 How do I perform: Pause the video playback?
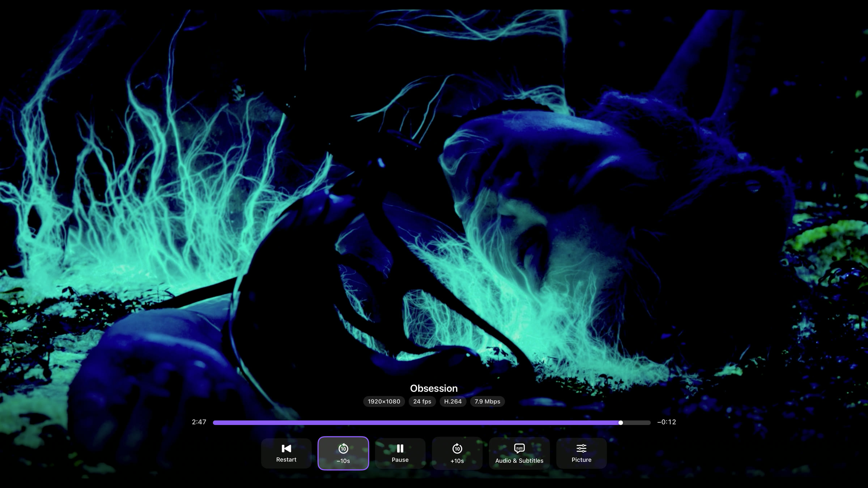click(x=400, y=453)
